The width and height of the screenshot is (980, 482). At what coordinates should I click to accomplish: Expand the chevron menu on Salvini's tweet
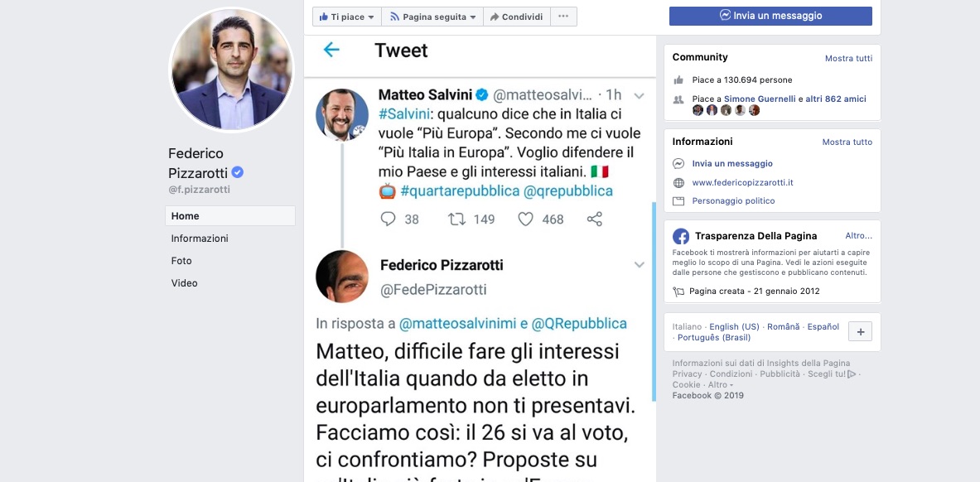coord(639,95)
